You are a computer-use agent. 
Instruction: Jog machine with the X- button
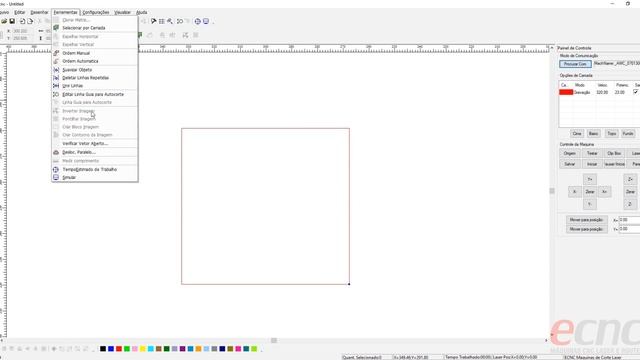(x=575, y=192)
